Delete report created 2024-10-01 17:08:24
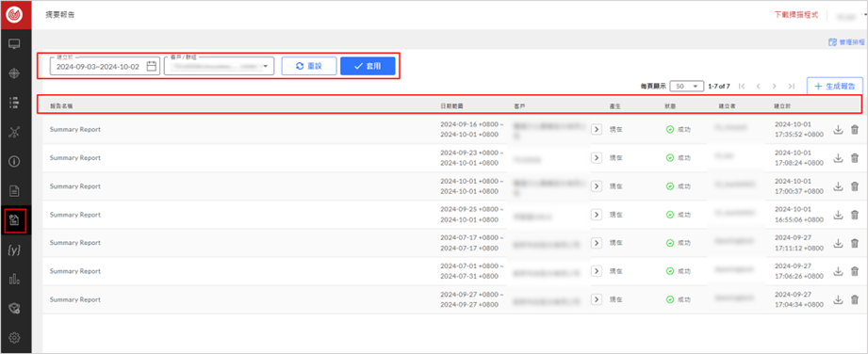 [855, 157]
